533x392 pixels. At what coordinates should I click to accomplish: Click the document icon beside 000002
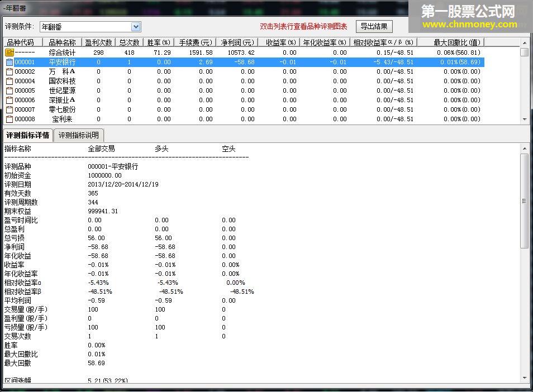[9, 71]
